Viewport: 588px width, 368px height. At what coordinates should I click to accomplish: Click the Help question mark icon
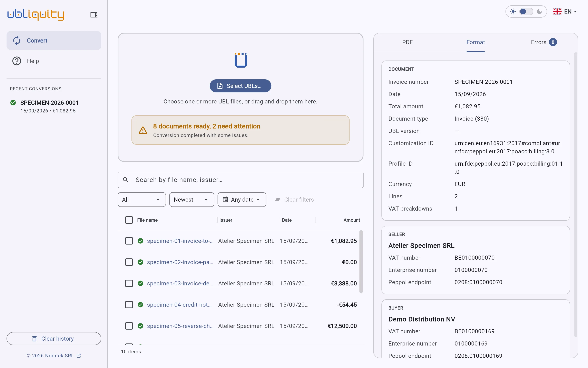17,61
